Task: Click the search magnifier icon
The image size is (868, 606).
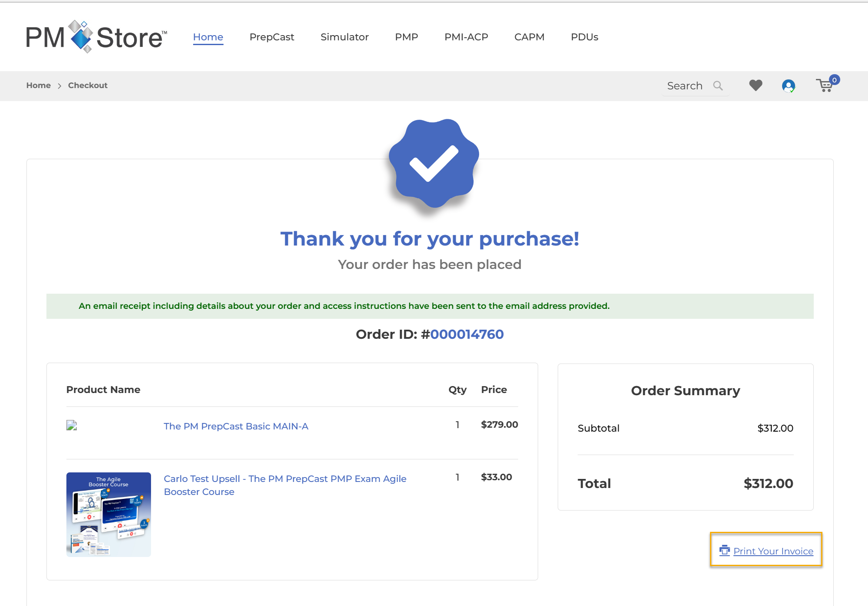Action: tap(718, 86)
